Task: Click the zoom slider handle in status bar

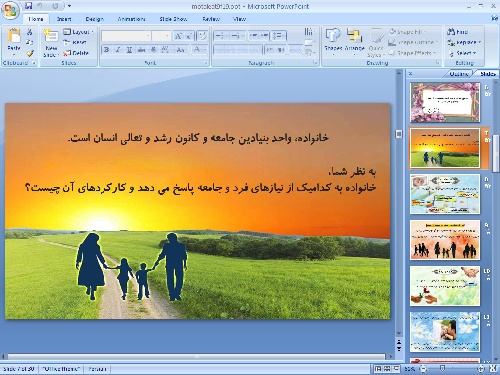Action: point(442,368)
